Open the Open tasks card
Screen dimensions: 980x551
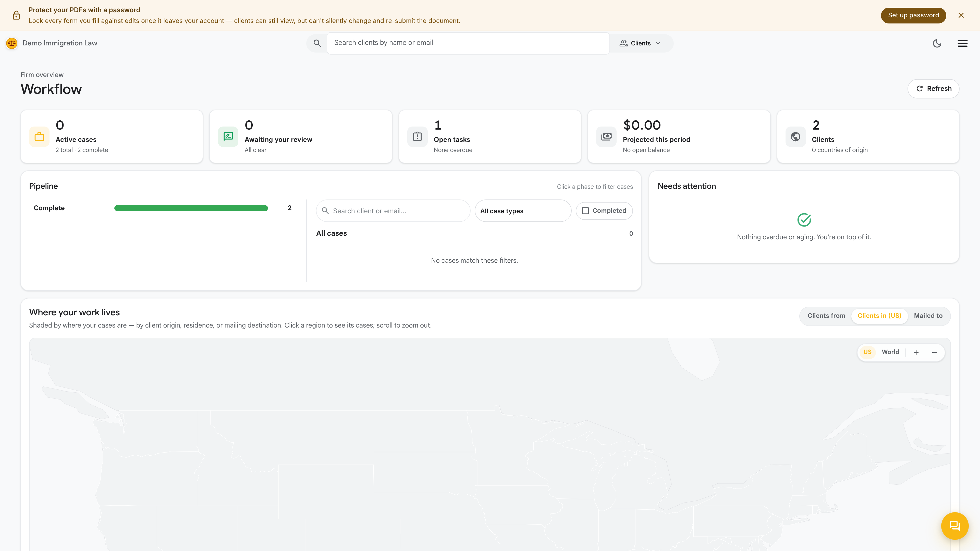[x=490, y=136]
